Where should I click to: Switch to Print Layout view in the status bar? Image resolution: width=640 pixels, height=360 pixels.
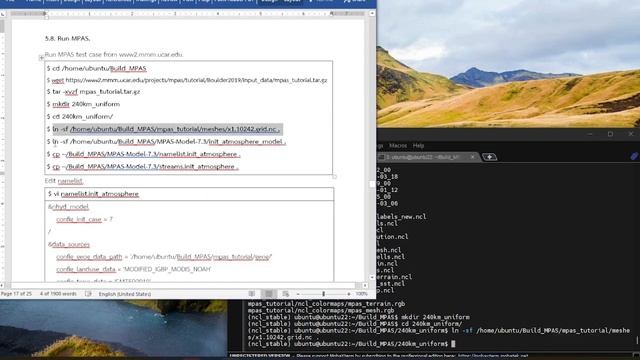click(269, 294)
